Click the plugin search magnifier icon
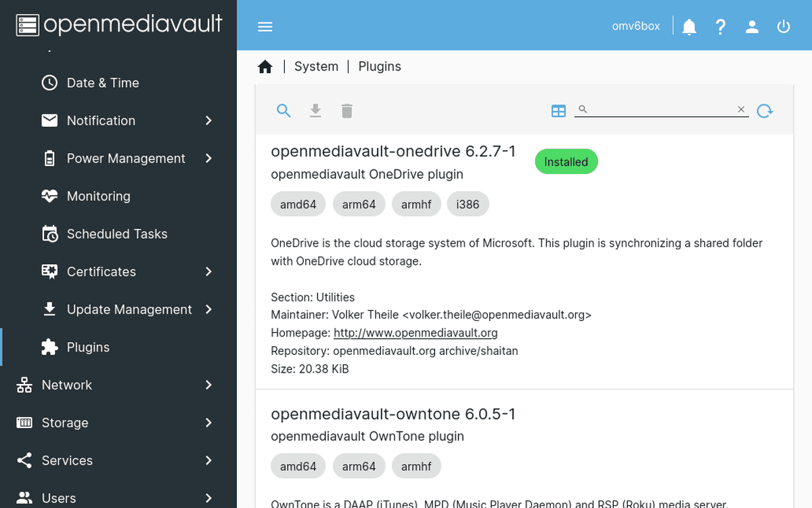The width and height of the screenshot is (812, 508). (284, 110)
